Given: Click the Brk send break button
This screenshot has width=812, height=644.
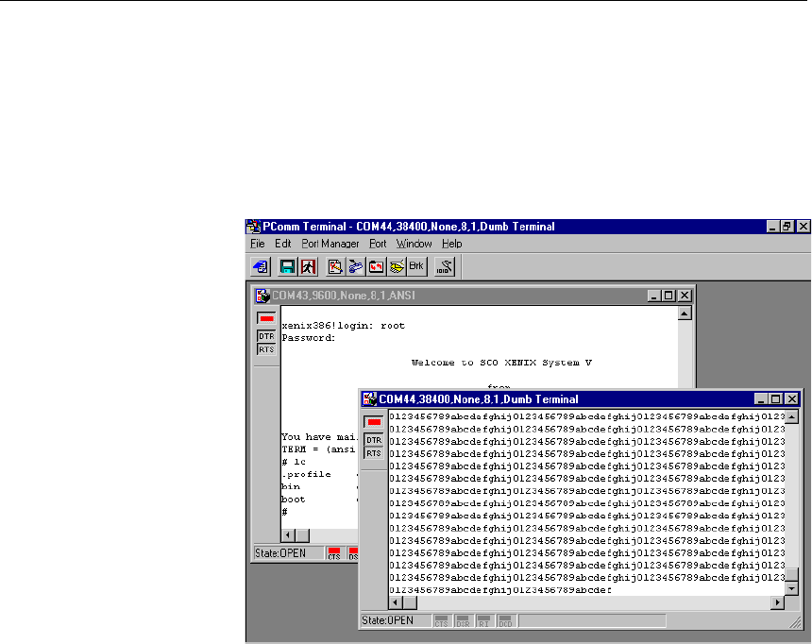Looking at the screenshot, I should pyautogui.click(x=416, y=267).
